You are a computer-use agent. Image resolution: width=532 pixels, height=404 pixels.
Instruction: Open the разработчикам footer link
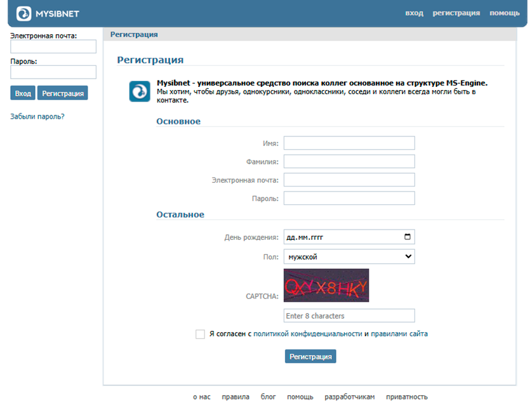click(349, 397)
